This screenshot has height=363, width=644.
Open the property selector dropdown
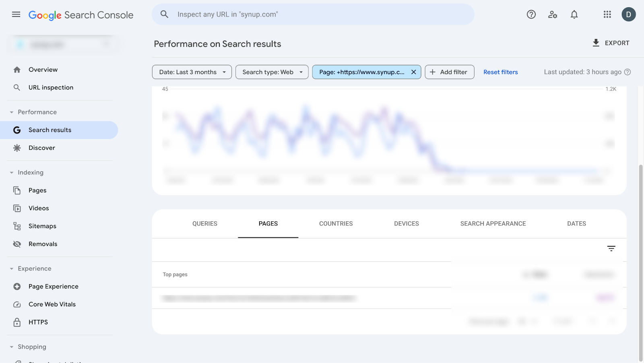tap(63, 44)
